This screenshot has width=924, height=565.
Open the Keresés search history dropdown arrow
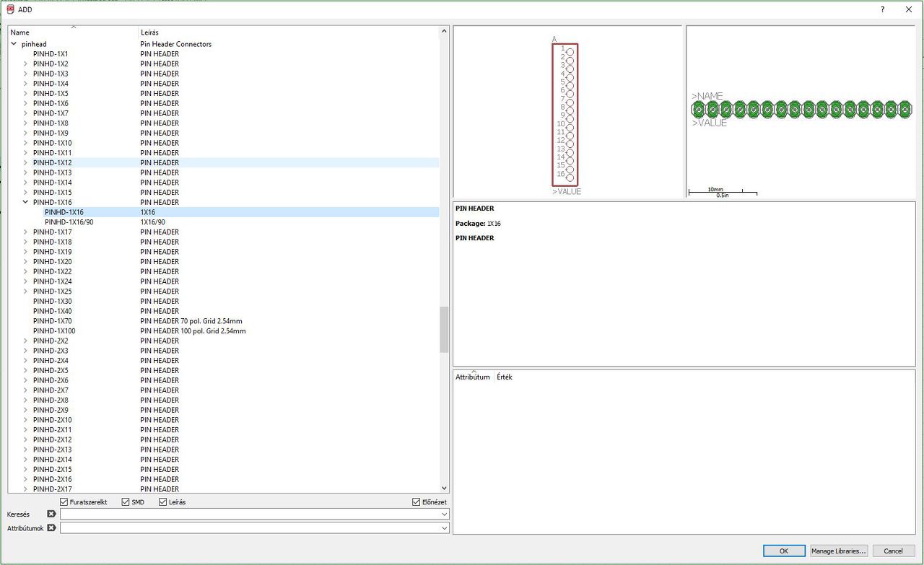coord(444,514)
